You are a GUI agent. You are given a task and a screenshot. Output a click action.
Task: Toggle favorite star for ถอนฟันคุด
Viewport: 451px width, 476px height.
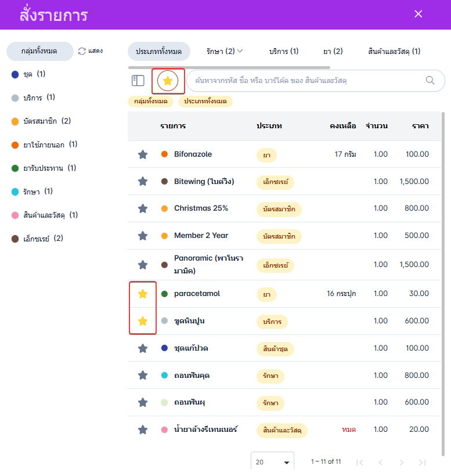(x=143, y=376)
